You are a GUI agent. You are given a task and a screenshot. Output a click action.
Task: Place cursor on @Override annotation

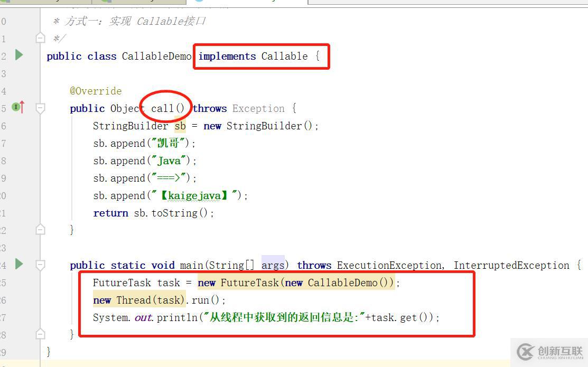[96, 91]
